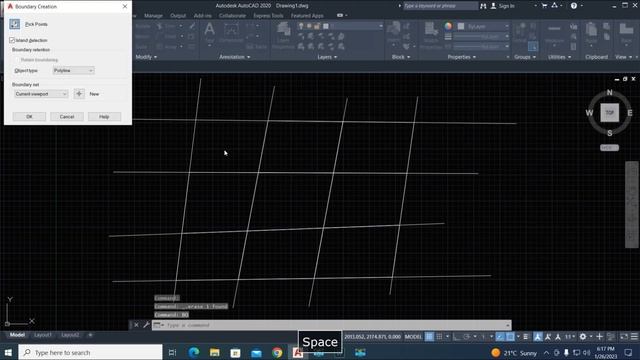
Task: Click the MODEL space status button
Action: coord(413,337)
